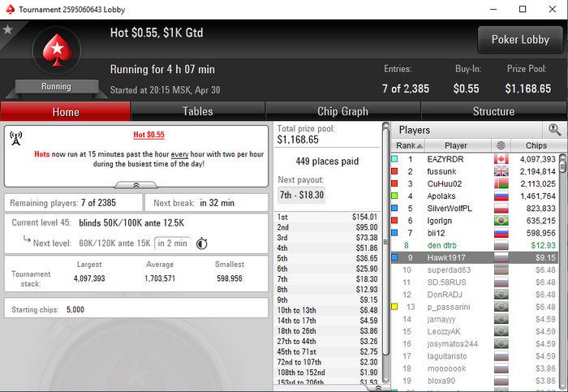
Task: Collapse the payouts list with bottom chevron
Action: (378, 388)
